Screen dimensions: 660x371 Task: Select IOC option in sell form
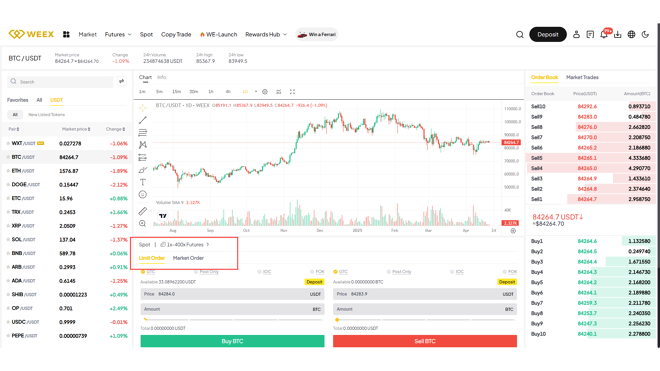457,272
